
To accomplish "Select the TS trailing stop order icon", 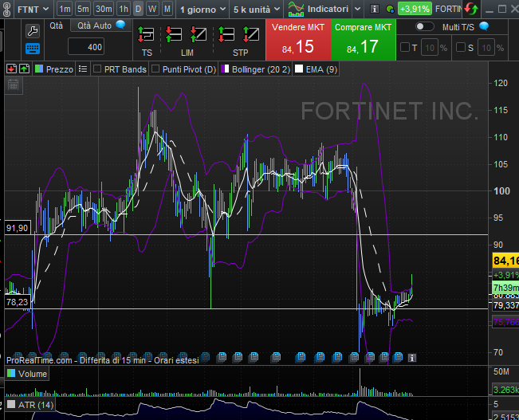I will 146,35.
